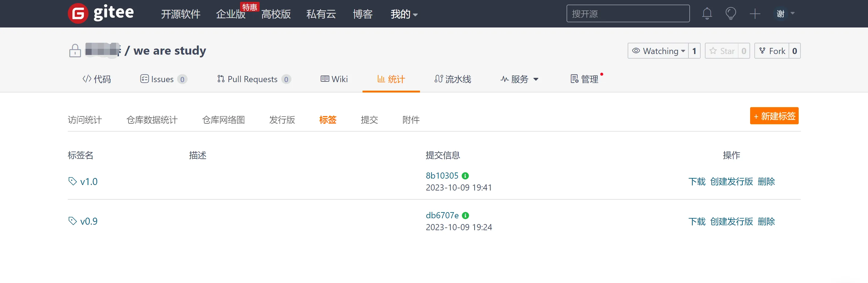This screenshot has width=868, height=283.
Task: Switch to the 流水线 tab
Action: 453,79
